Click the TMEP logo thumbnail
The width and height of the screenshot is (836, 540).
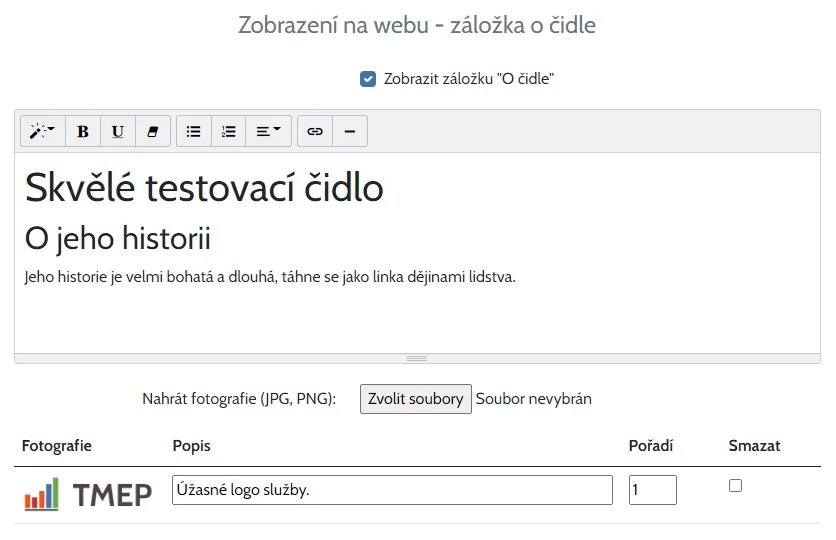click(88, 494)
